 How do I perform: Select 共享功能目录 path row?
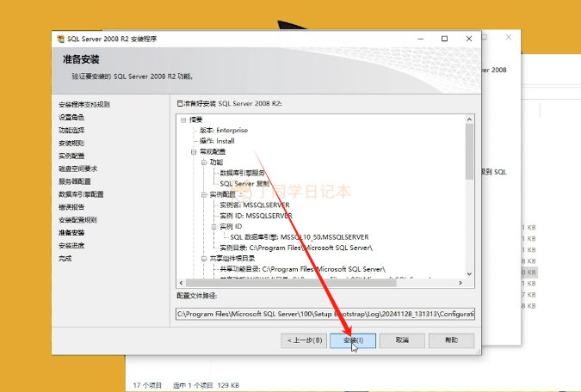[303, 269]
